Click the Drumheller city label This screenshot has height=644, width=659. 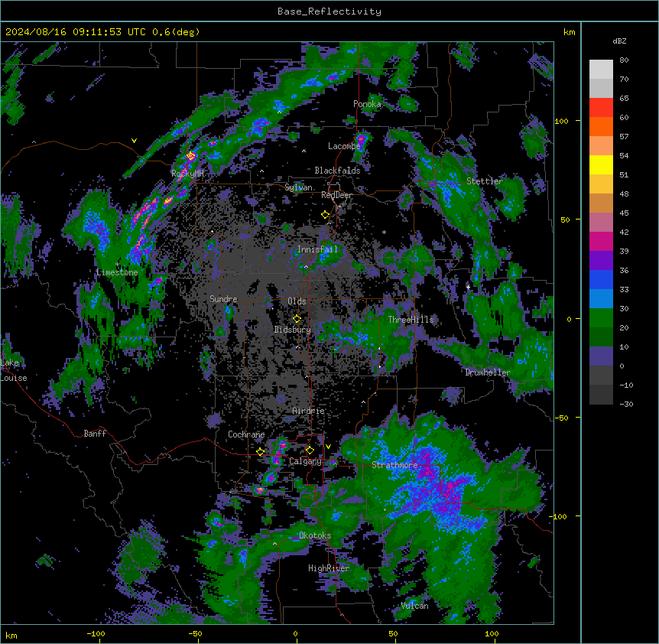coord(488,372)
